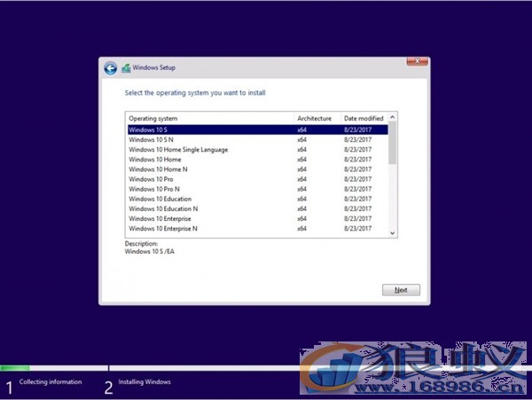
Task: Click the Operating system column header
Action: 210,118
